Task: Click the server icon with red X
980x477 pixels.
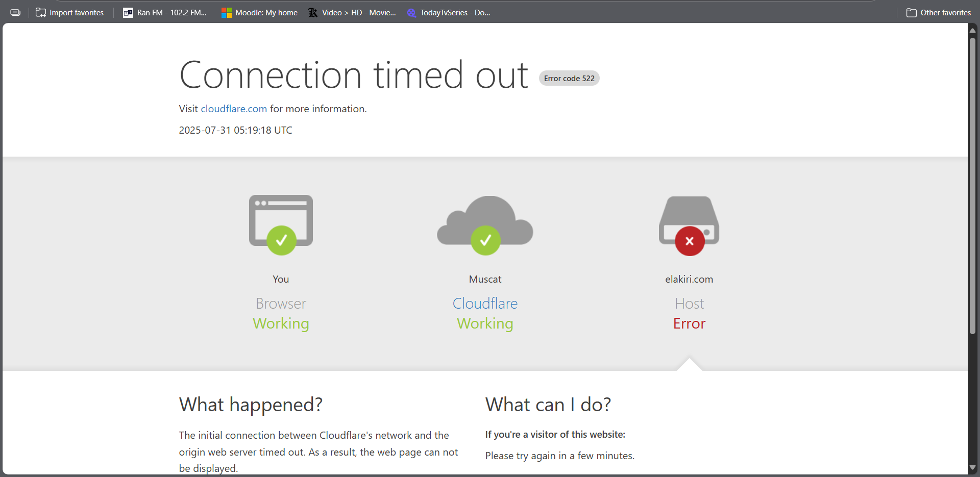Action: tap(689, 226)
